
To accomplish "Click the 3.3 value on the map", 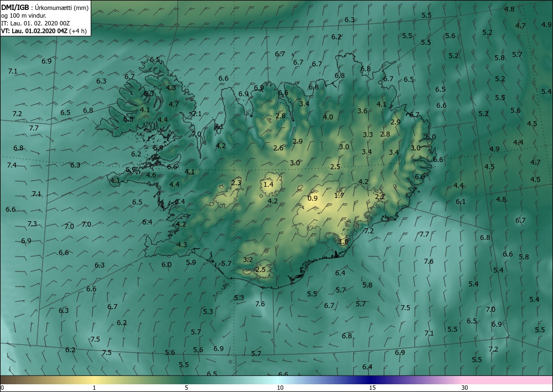I will (x=368, y=135).
